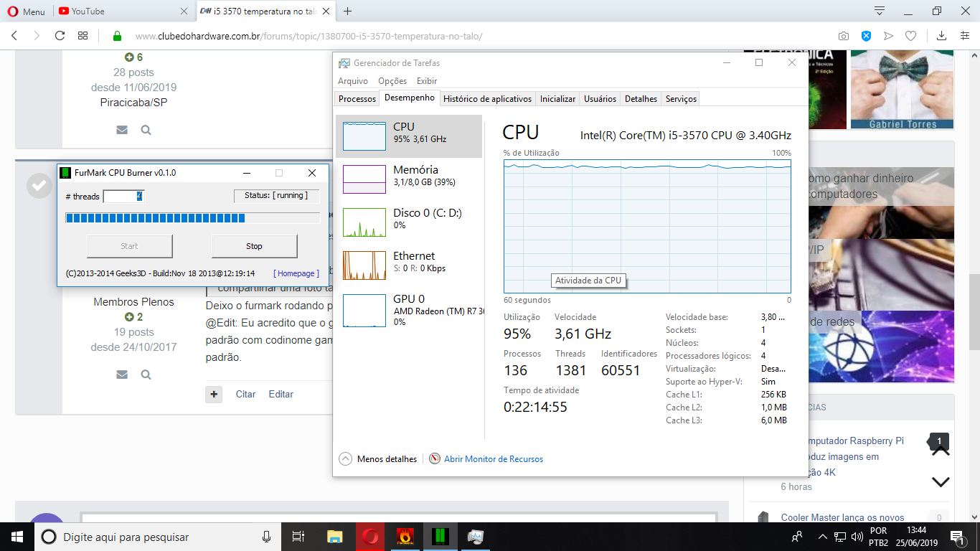
Task: Open the Opera Menu button
Action: pyautogui.click(x=25, y=11)
